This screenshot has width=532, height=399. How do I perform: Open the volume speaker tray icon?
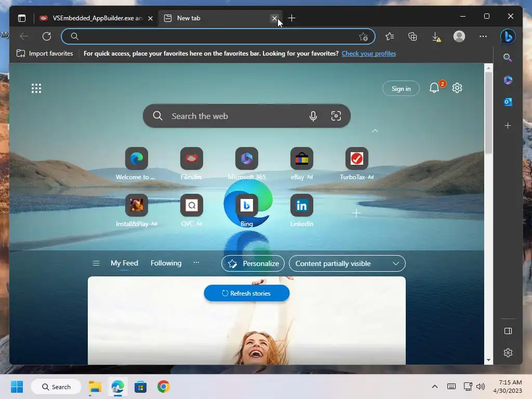click(481, 387)
